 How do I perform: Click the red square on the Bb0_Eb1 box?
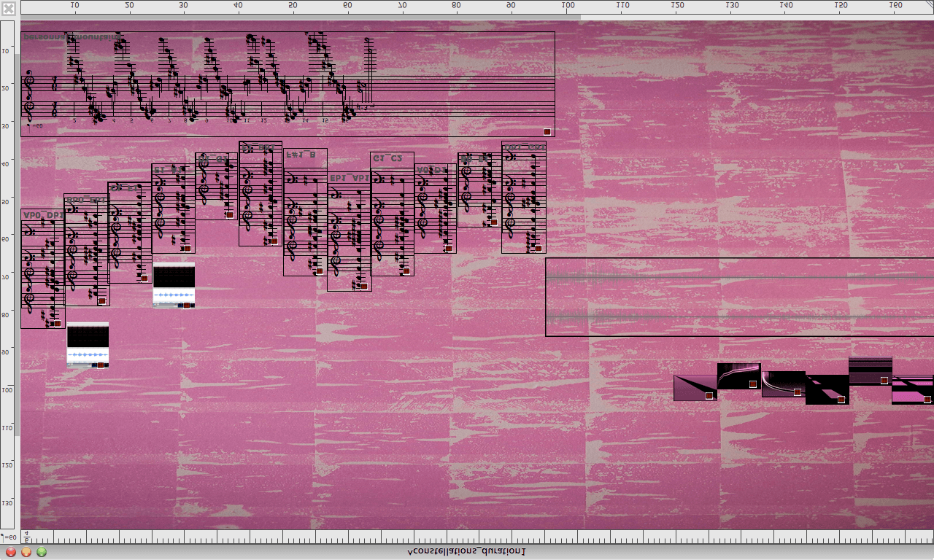(x=101, y=300)
